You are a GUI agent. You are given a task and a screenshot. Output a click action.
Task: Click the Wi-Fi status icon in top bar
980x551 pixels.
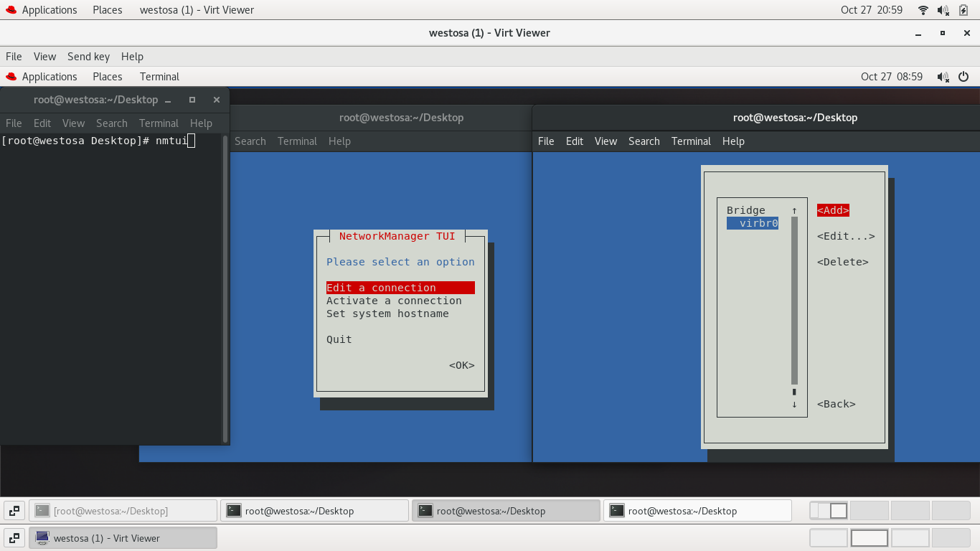click(923, 10)
